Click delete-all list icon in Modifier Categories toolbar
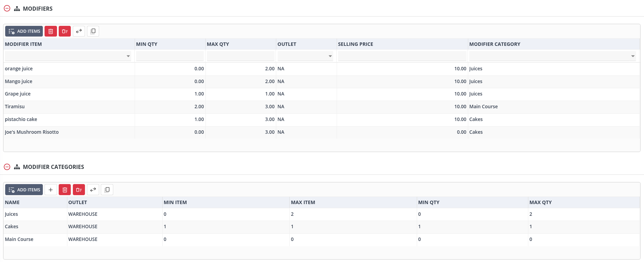Viewport: 644px width, 262px height. coord(79,190)
